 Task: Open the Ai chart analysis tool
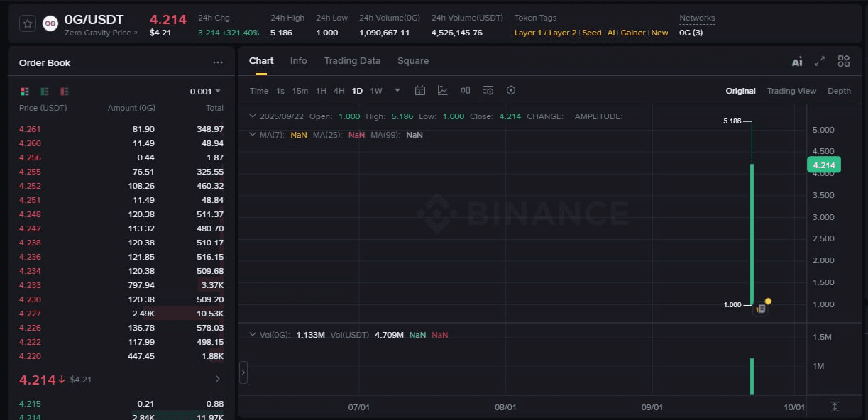[797, 62]
